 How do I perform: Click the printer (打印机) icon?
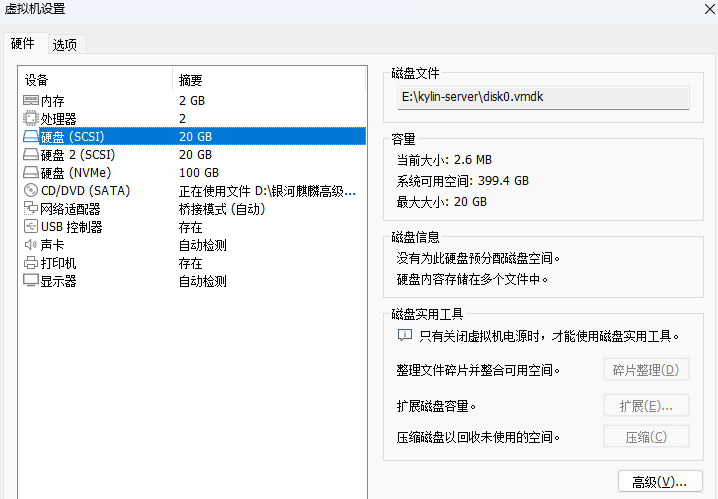[31, 263]
